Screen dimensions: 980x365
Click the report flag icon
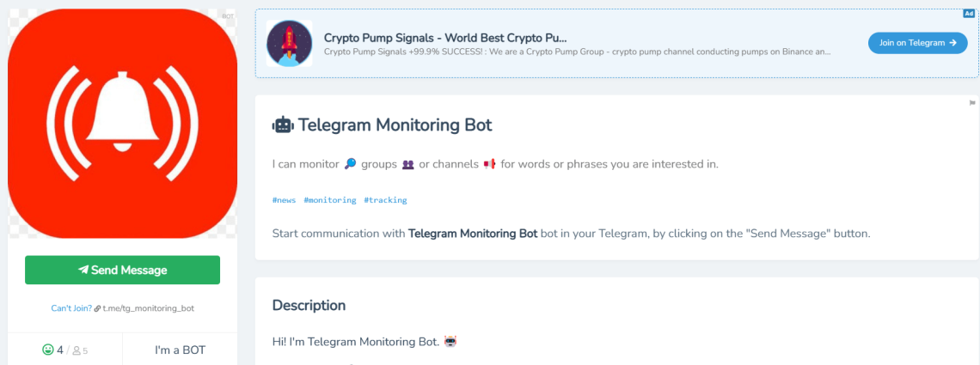[x=972, y=103]
